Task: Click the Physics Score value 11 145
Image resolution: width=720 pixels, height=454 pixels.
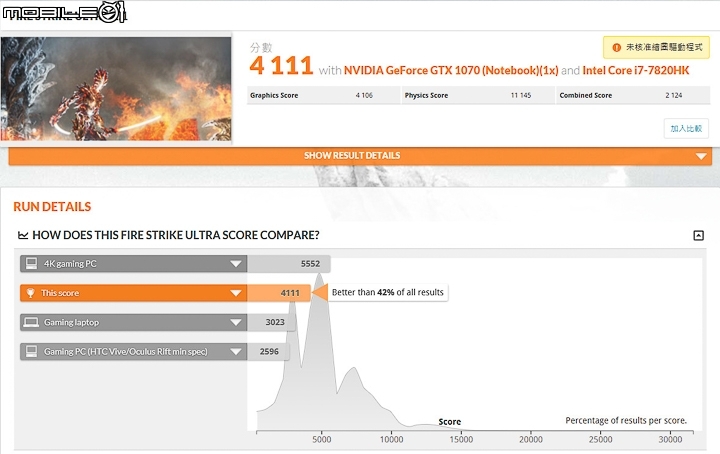Action: pyautogui.click(x=521, y=95)
